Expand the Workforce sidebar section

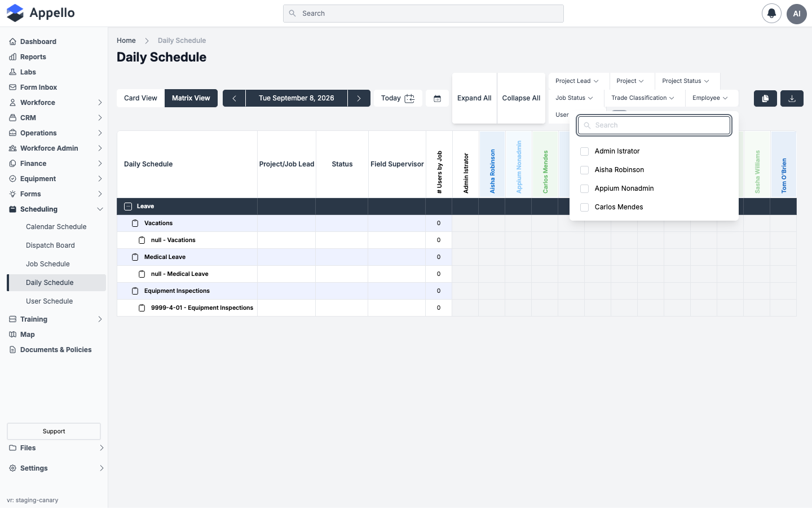tap(56, 103)
